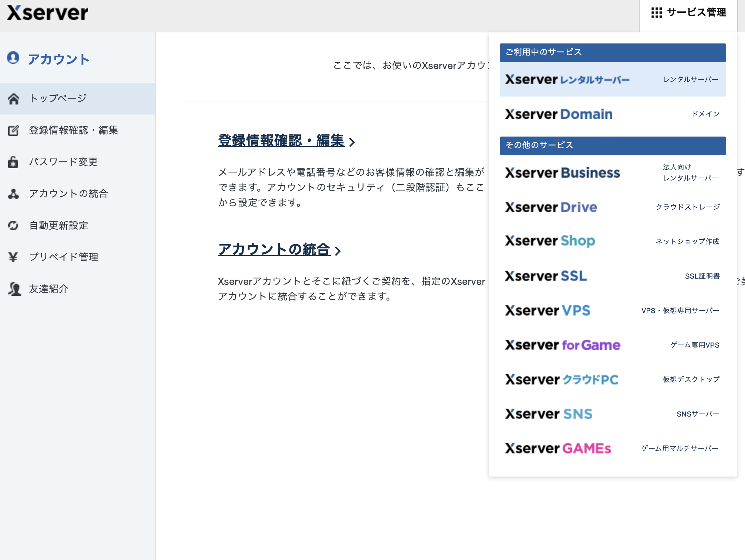
Task: Click arrow next to アカウントの統合 heading
Action: click(338, 251)
